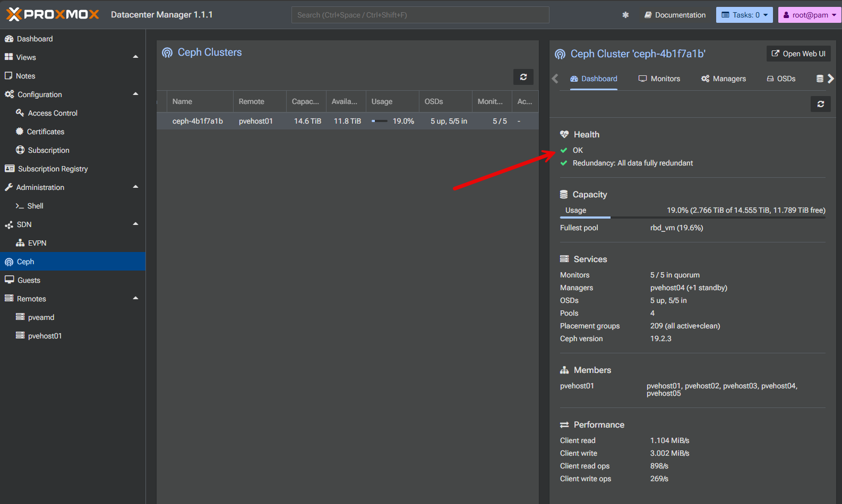Switch to the Managers tab

coord(724,79)
